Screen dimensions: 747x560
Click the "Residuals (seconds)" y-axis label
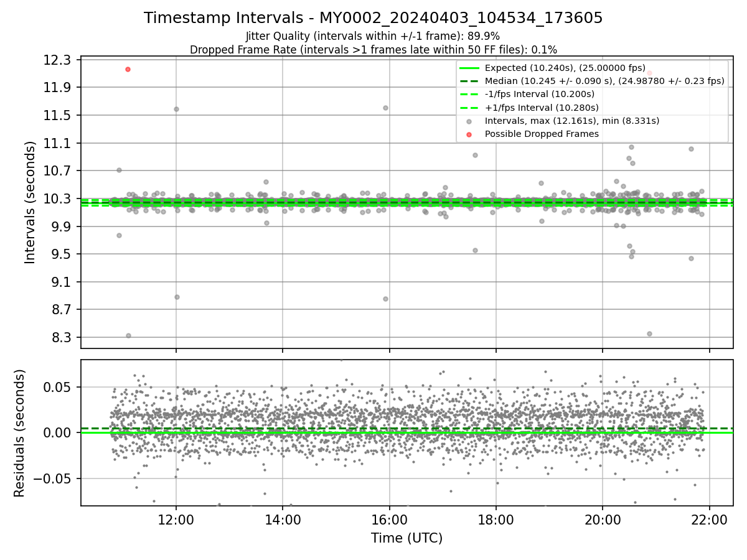19,433
